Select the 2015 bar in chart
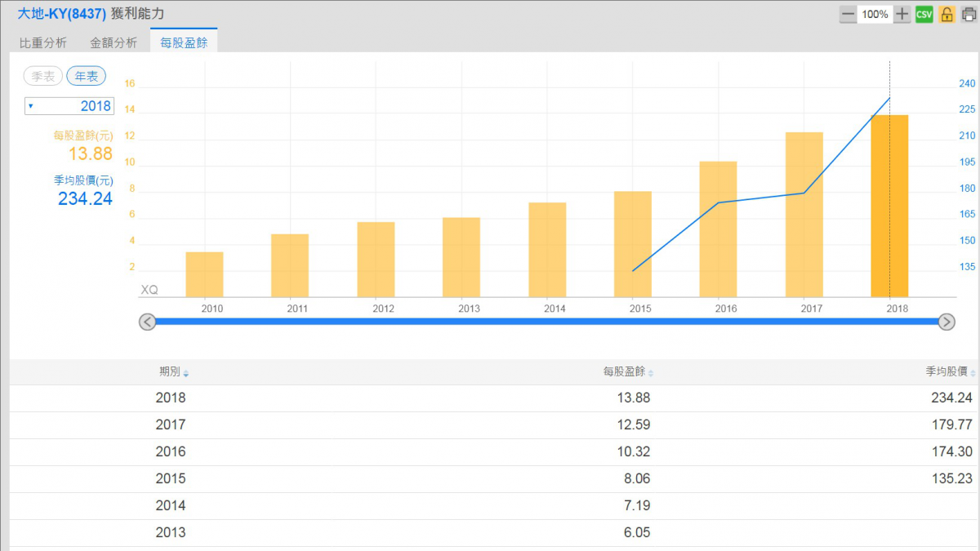The height and width of the screenshot is (551, 980). (x=632, y=244)
